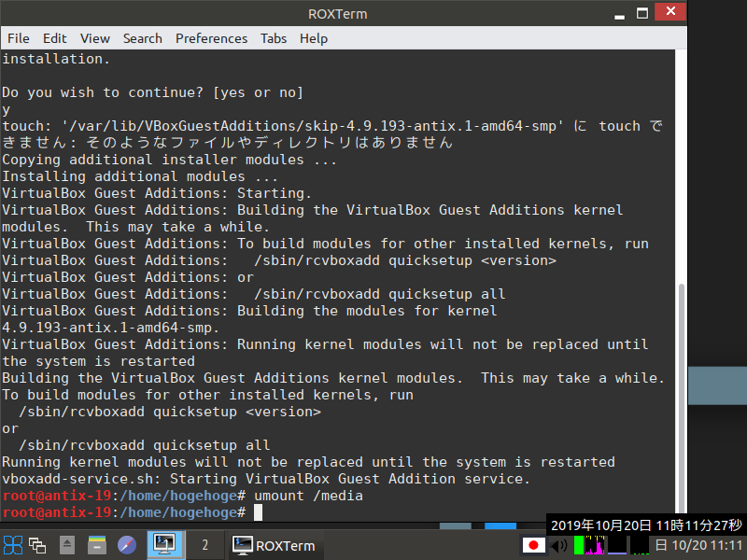Screen dimensions: 747x560
Task: Click the terminal prompt cursor line
Action: (x=133, y=512)
